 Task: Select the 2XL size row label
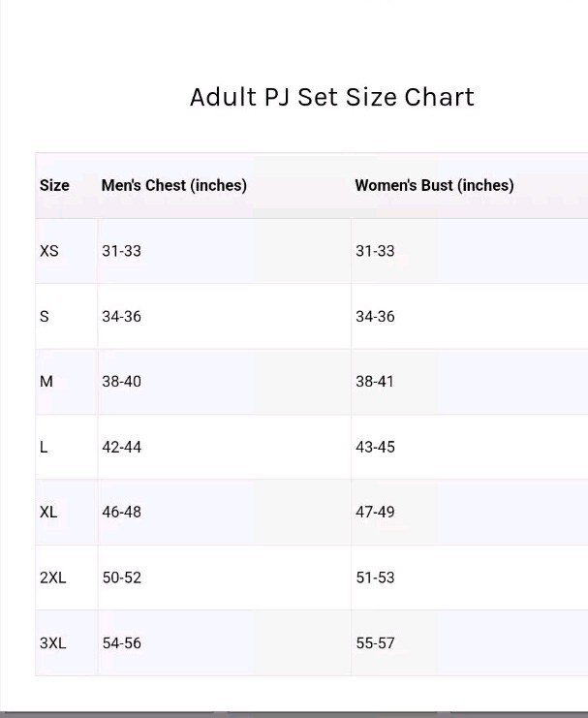tap(52, 578)
